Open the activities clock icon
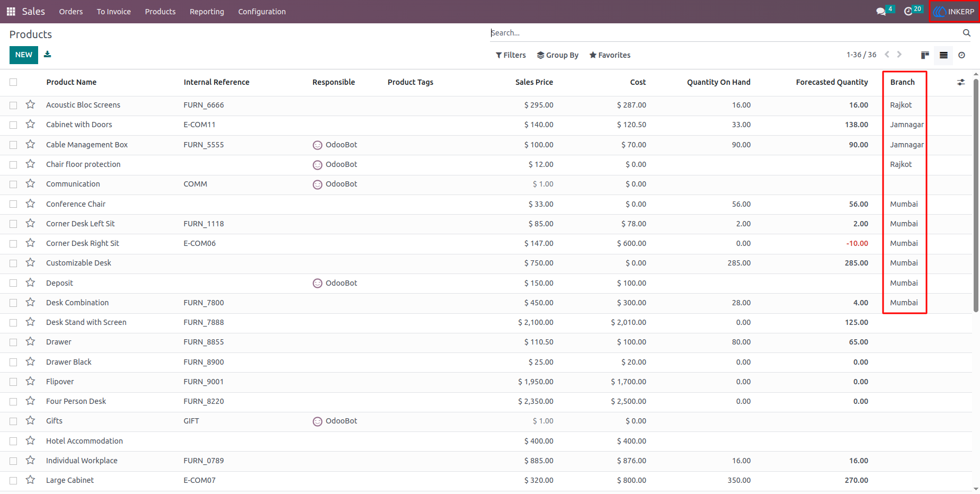The image size is (980, 494). pos(908,11)
